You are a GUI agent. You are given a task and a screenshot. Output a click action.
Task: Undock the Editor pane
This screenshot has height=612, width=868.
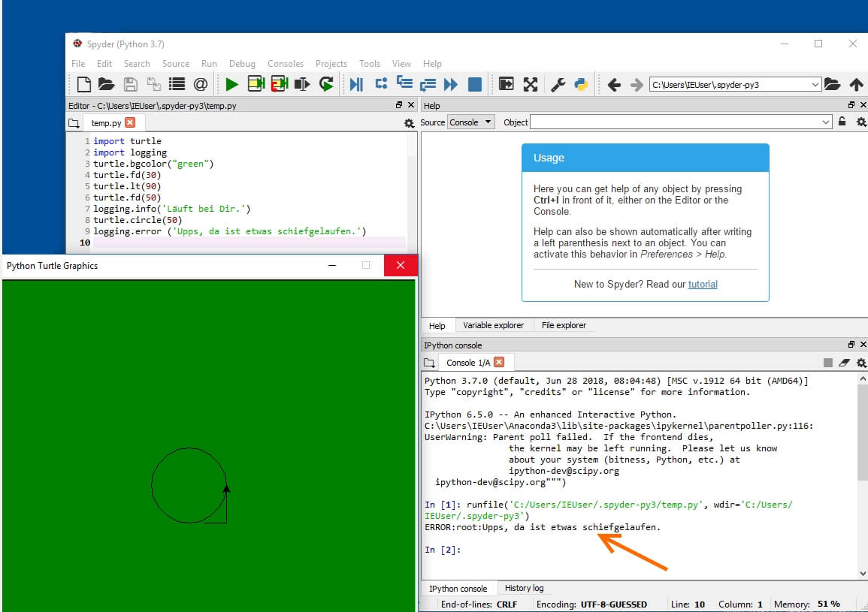tap(398, 105)
